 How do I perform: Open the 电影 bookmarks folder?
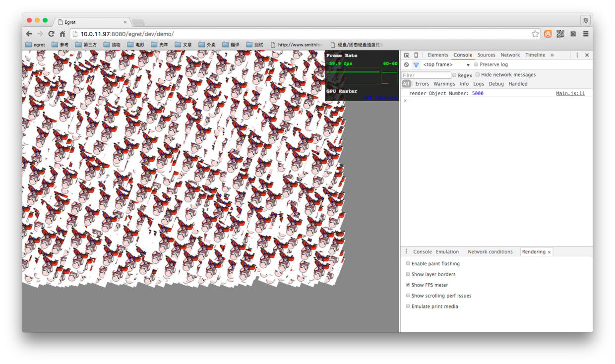click(135, 45)
